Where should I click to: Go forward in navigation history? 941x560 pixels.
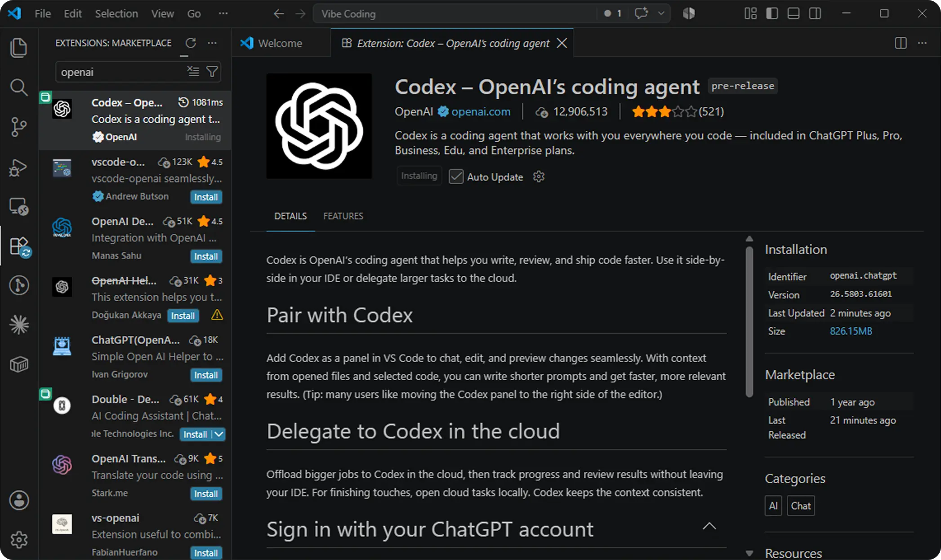(300, 14)
